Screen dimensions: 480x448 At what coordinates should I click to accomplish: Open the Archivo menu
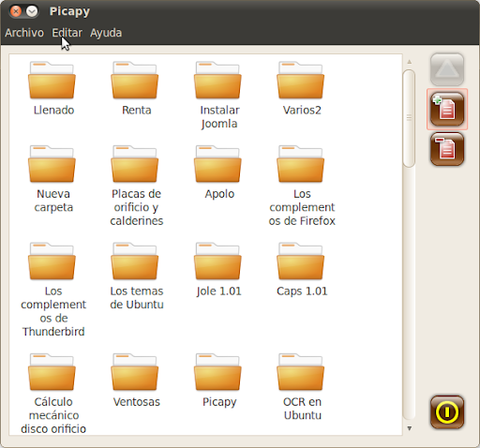click(24, 33)
